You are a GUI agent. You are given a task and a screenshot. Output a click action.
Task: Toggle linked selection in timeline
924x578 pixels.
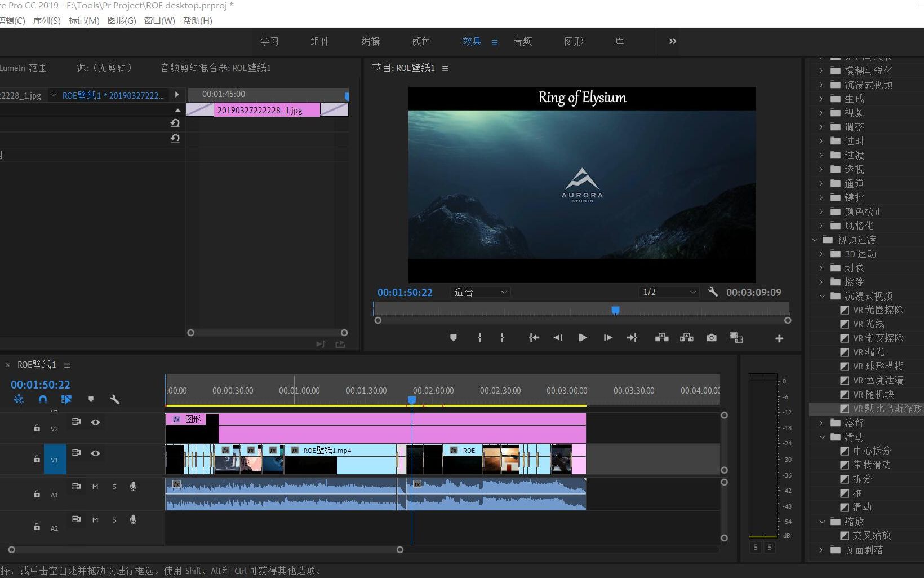[x=66, y=399]
